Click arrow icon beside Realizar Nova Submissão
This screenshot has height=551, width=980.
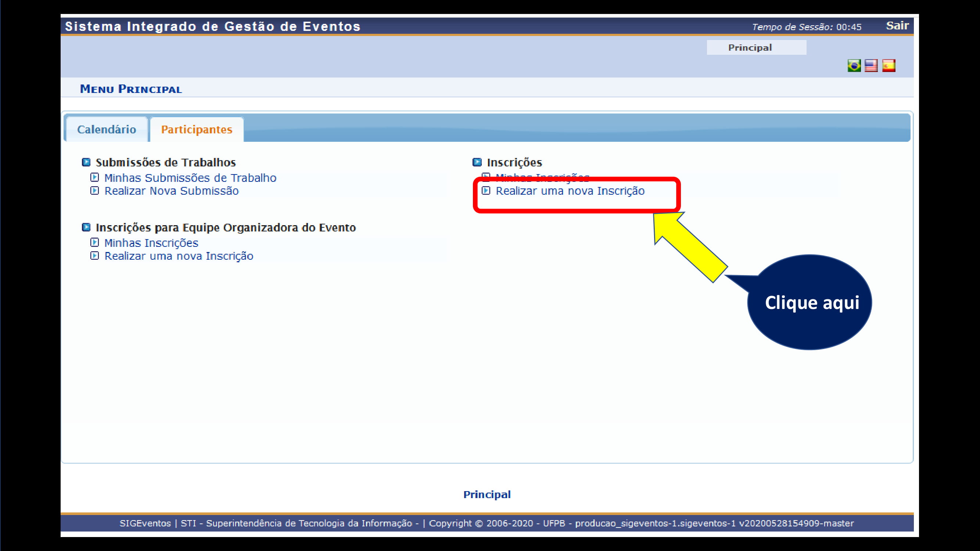pos(95,191)
